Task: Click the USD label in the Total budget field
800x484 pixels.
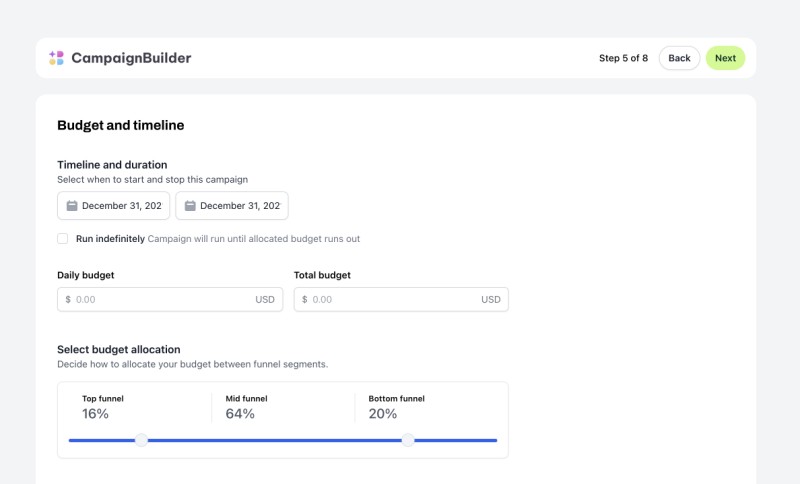Action: pos(491,299)
